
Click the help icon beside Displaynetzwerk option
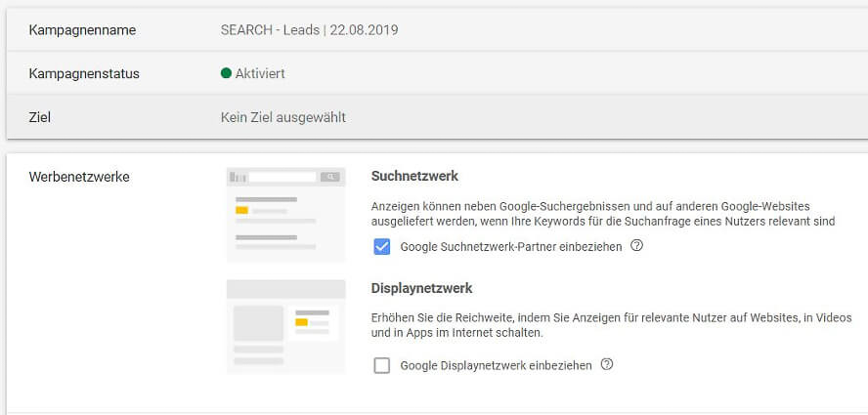607,364
